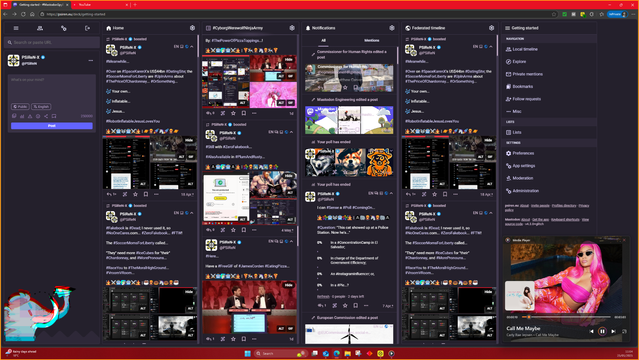Viewport: 639px width, 360px height.
Task: Switch to the YouTube browser tab
Action: pyautogui.click(x=100, y=4)
